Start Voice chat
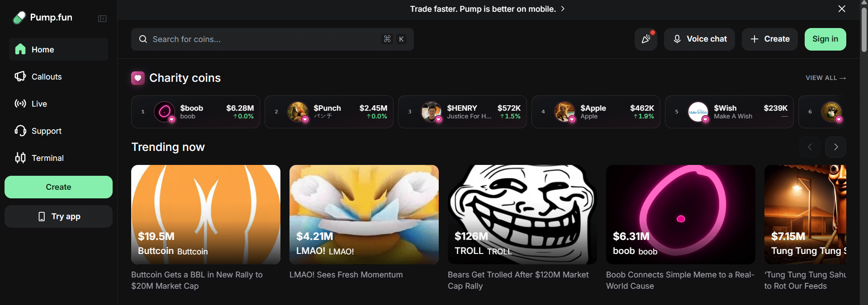The height and width of the screenshot is (305, 868). (x=699, y=39)
